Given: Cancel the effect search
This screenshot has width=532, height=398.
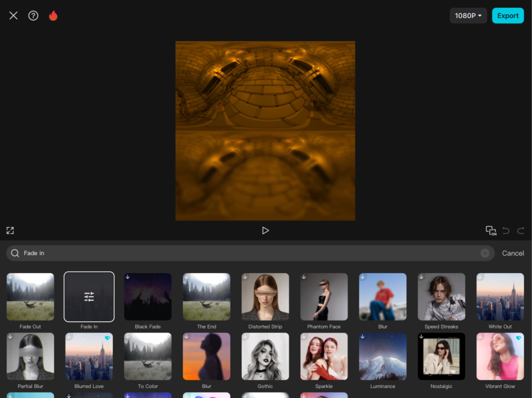Looking at the screenshot, I should point(513,253).
